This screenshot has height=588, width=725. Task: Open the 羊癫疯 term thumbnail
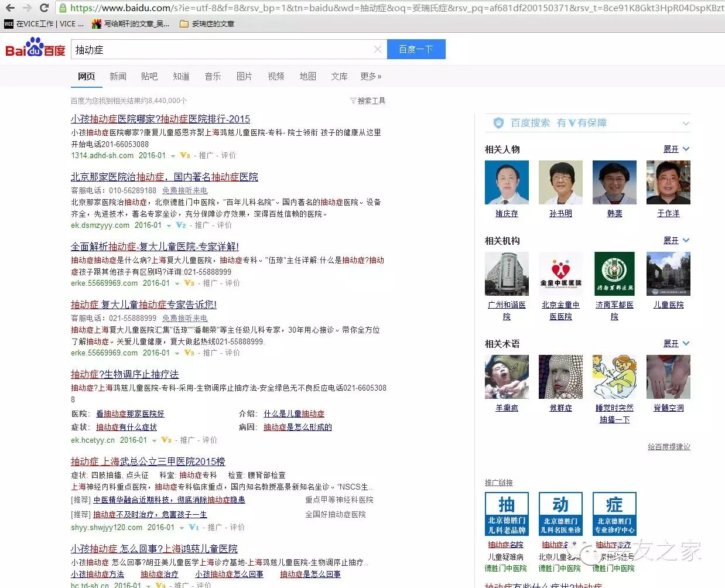click(507, 377)
